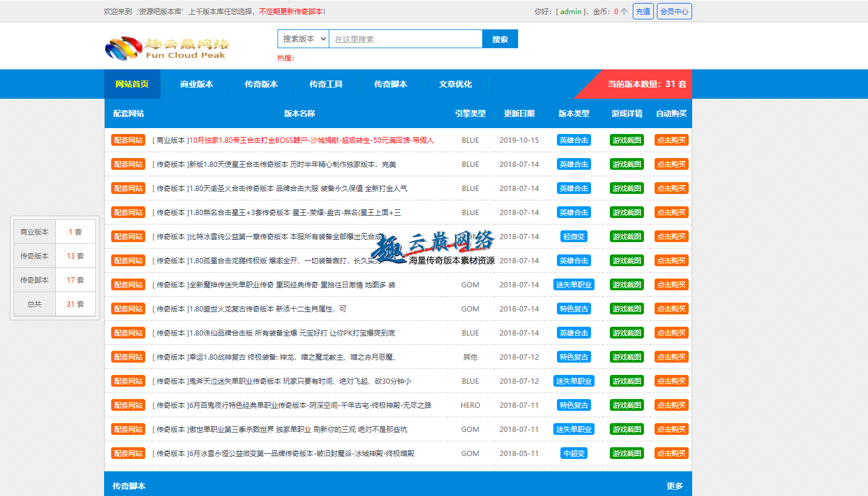Click 配套网站 badge for the 2019-10-15 entry
The width and height of the screenshot is (868, 496).
[128, 140]
